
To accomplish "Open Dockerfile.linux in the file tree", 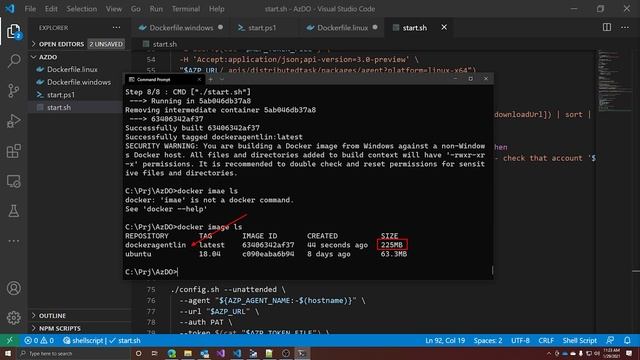I will click(79, 69).
